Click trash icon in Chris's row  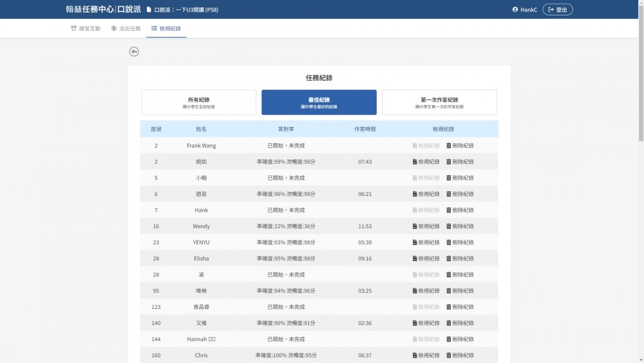(x=449, y=355)
